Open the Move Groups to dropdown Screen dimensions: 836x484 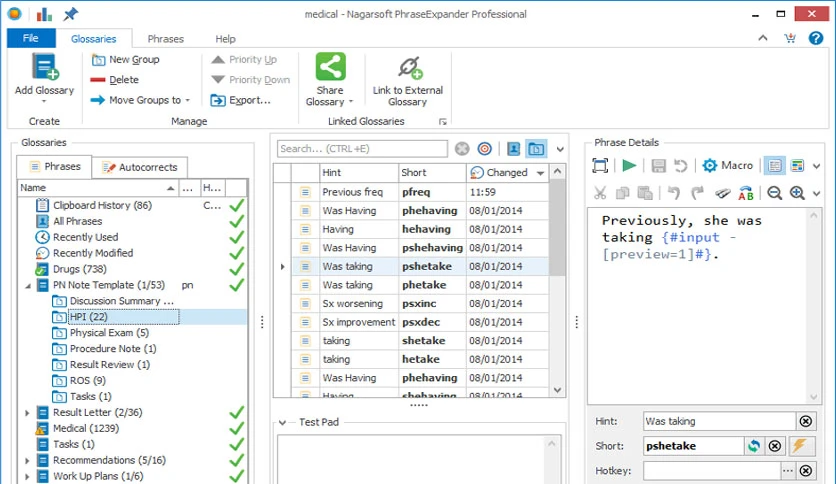pyautogui.click(x=140, y=100)
